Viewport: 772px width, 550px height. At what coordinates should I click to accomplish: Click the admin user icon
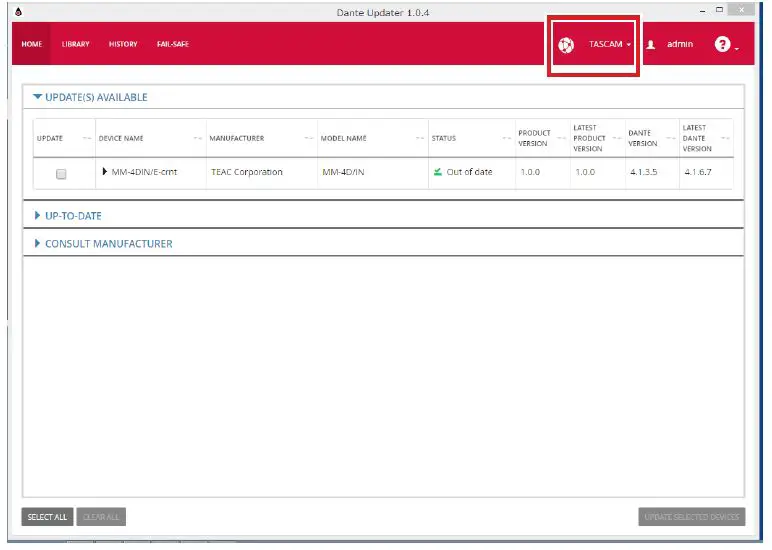click(x=650, y=45)
